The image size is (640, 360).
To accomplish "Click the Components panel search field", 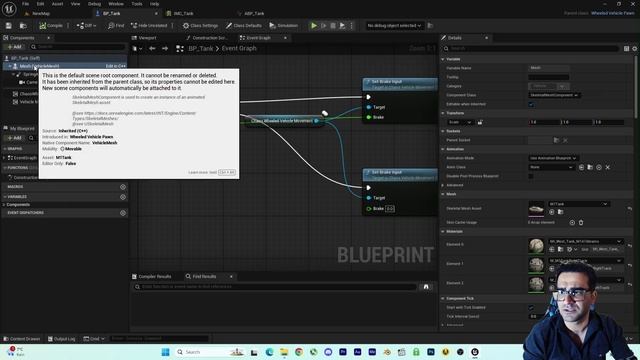I will (78, 47).
